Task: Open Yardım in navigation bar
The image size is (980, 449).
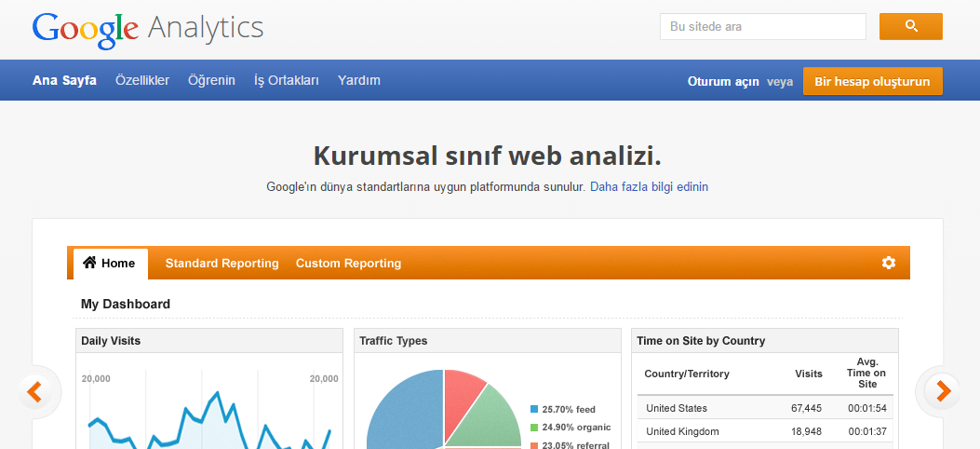Action: point(358,80)
